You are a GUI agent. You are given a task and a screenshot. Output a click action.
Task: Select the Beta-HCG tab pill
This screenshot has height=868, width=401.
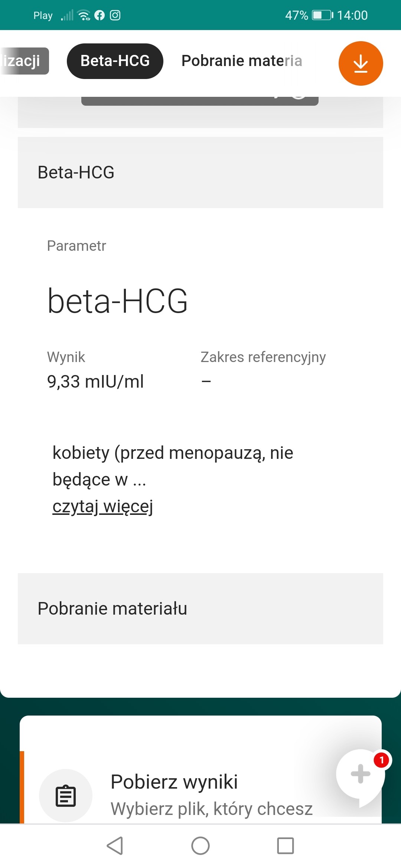[x=115, y=61]
